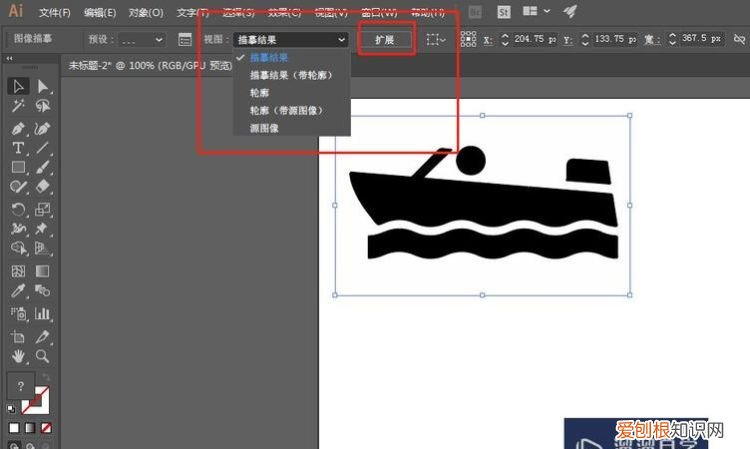This screenshot has height=449, width=750.
Task: Set the reference point grid
Action: [468, 39]
